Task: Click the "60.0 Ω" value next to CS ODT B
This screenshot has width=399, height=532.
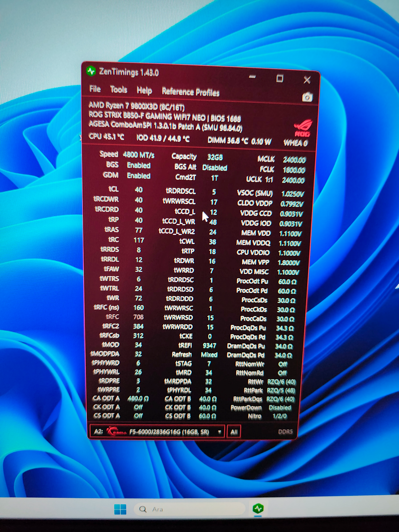Action: click(208, 416)
